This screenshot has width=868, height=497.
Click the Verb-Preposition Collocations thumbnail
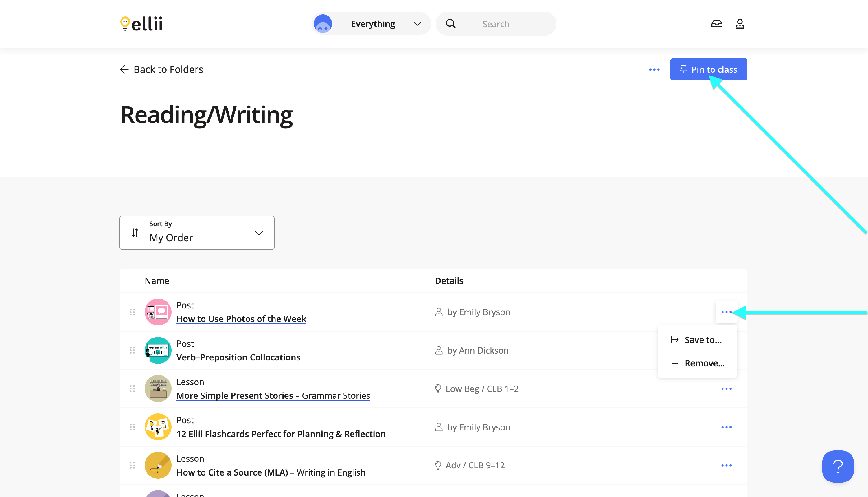click(158, 350)
